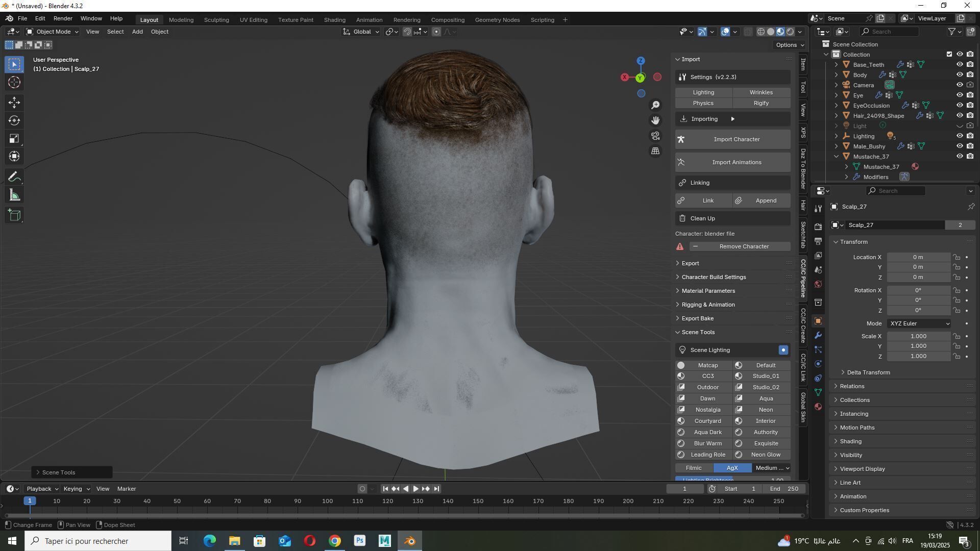Image resolution: width=980 pixels, height=551 pixels.
Task: Expand Eye object in outliner
Action: [836, 95]
